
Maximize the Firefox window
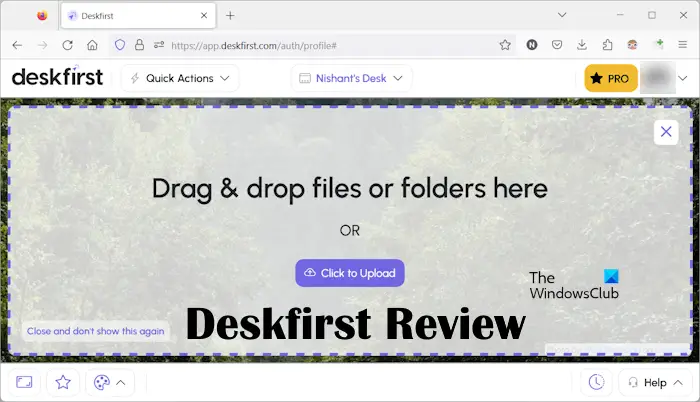point(652,15)
